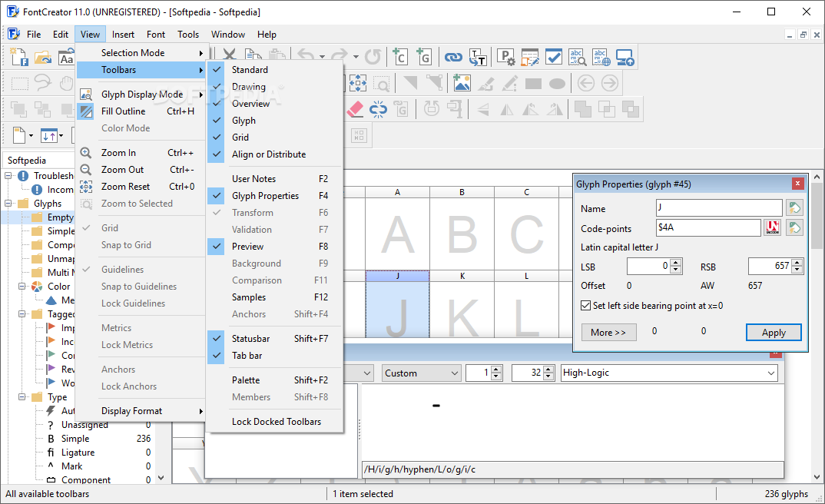Open the Display Format submenu

click(141, 411)
